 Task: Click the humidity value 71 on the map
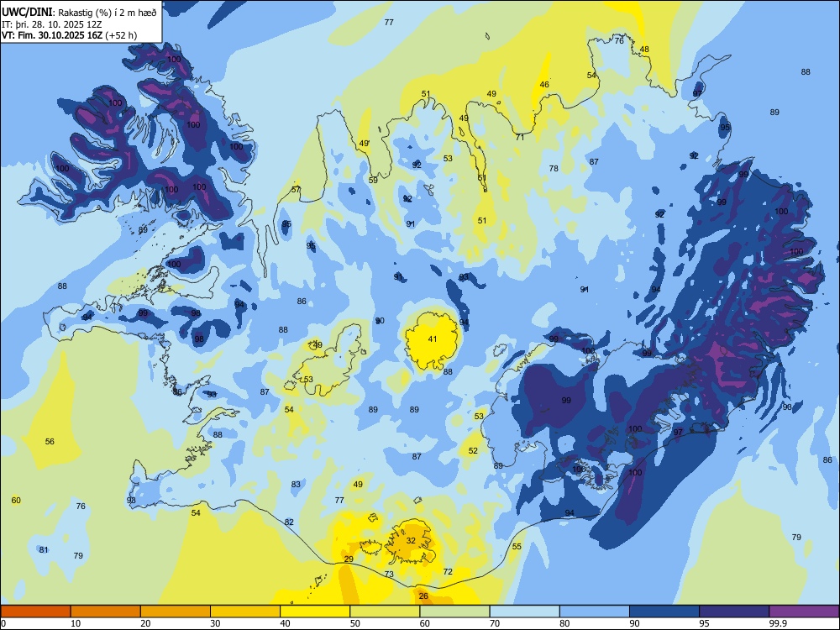pyautogui.click(x=520, y=137)
